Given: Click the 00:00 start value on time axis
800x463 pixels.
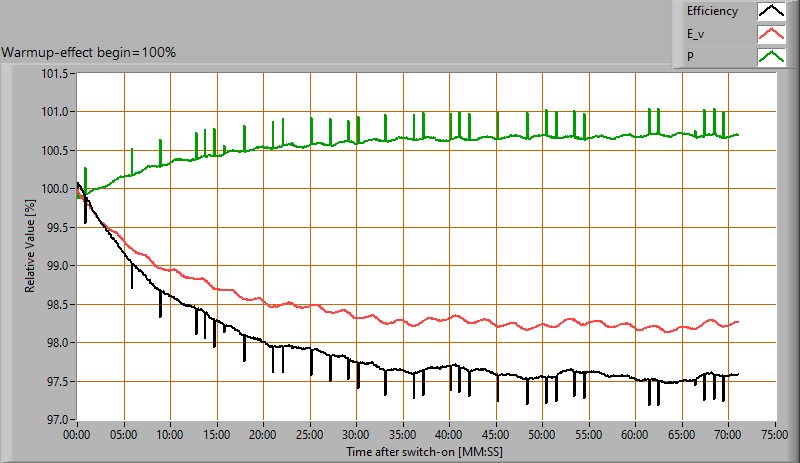Looking at the screenshot, I should 77,436.
